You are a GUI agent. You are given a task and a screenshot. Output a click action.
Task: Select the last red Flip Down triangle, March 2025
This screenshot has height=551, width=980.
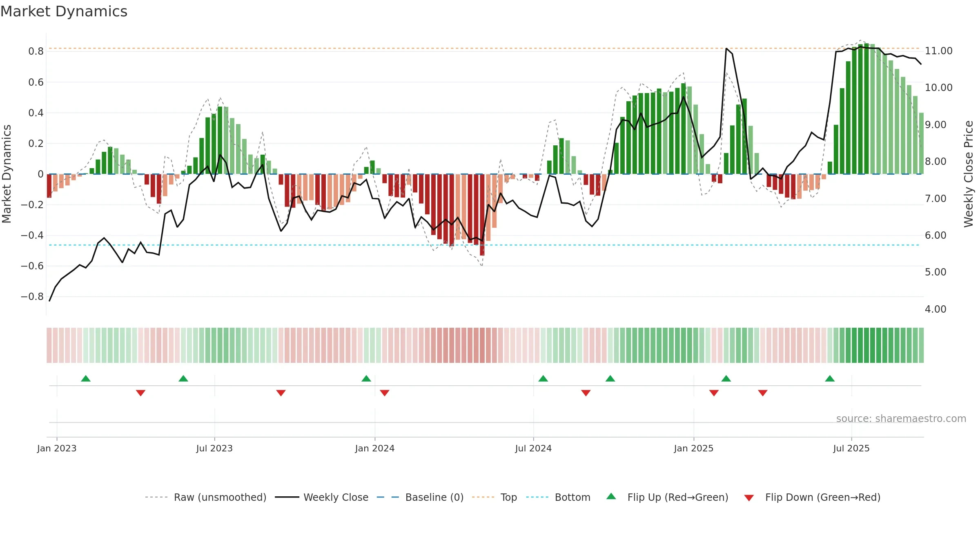(x=763, y=393)
